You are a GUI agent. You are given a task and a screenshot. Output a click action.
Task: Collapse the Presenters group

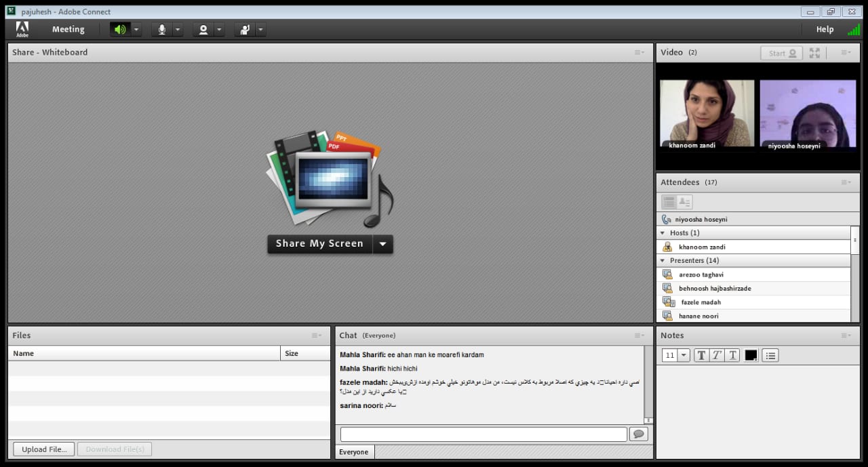pos(663,261)
